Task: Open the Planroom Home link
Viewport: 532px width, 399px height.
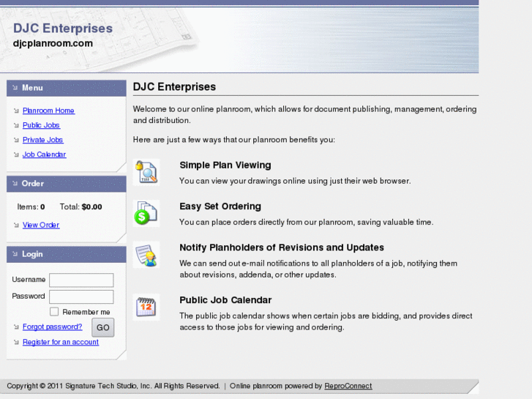Action: (48, 111)
